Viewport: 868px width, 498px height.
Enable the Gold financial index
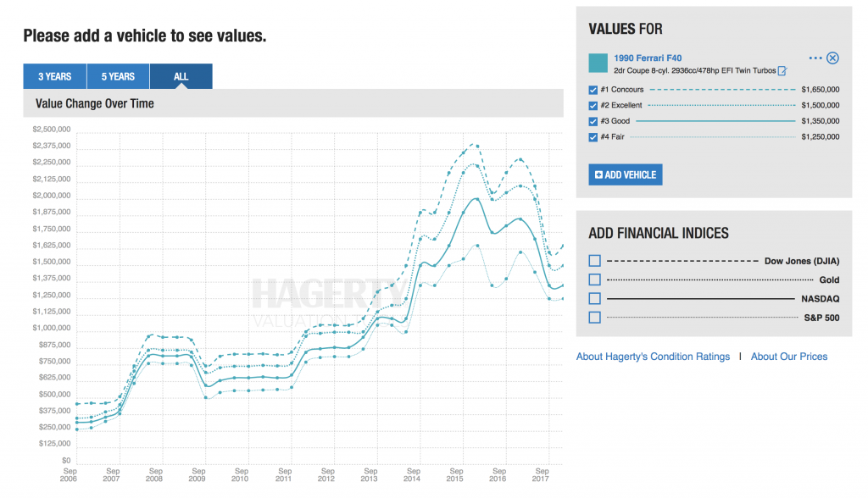(594, 279)
